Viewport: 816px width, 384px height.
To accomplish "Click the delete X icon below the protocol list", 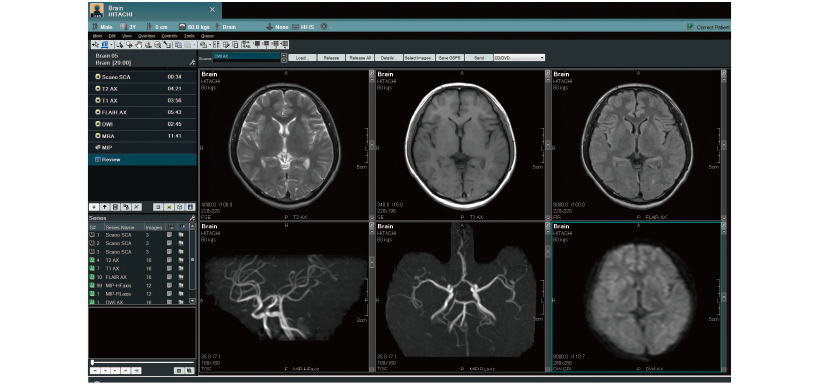I will (137, 207).
